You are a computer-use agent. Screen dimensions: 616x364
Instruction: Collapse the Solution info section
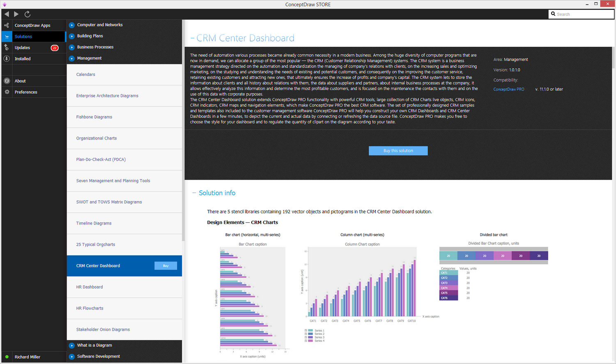pos(194,193)
